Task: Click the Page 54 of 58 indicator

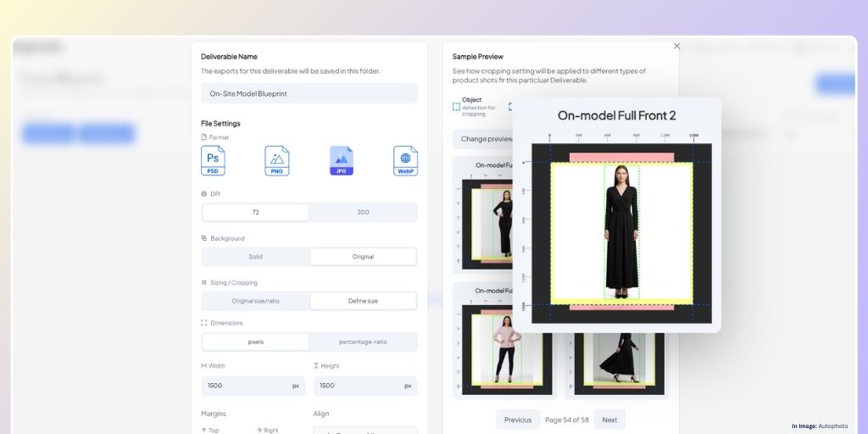Action: click(x=566, y=420)
